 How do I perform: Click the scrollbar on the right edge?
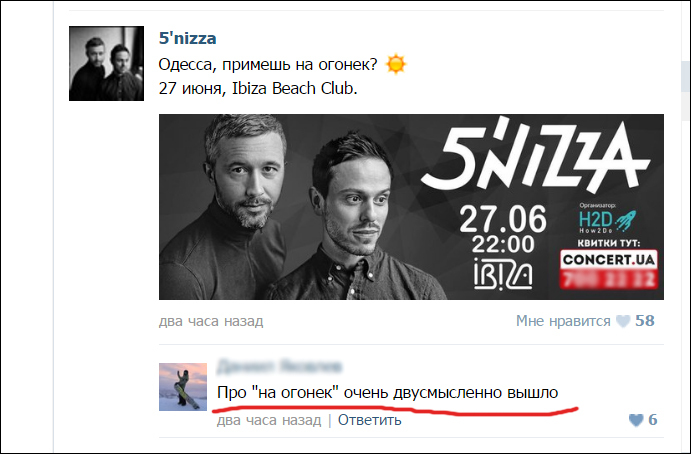point(685,76)
